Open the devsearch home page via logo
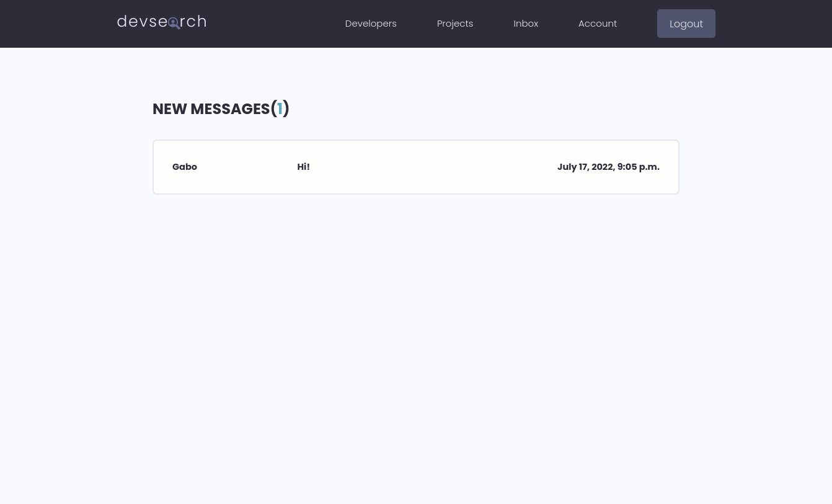 (161, 22)
